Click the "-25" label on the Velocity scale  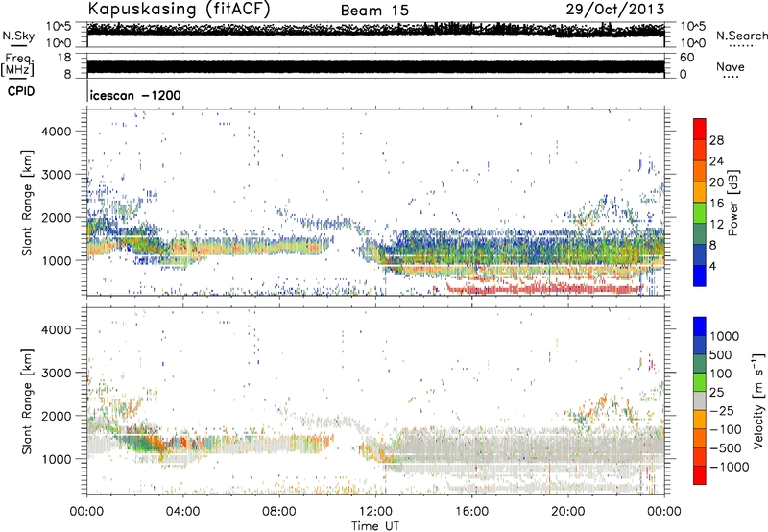click(722, 410)
